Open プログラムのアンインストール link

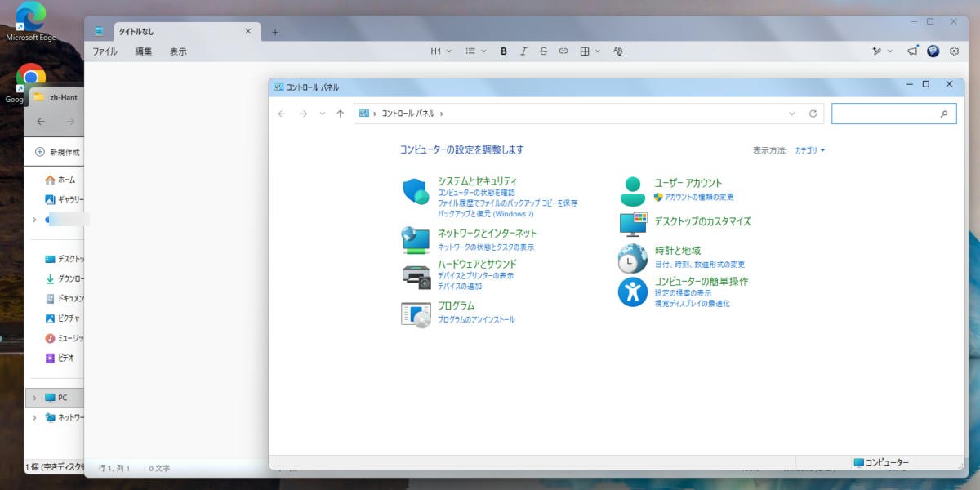point(476,319)
